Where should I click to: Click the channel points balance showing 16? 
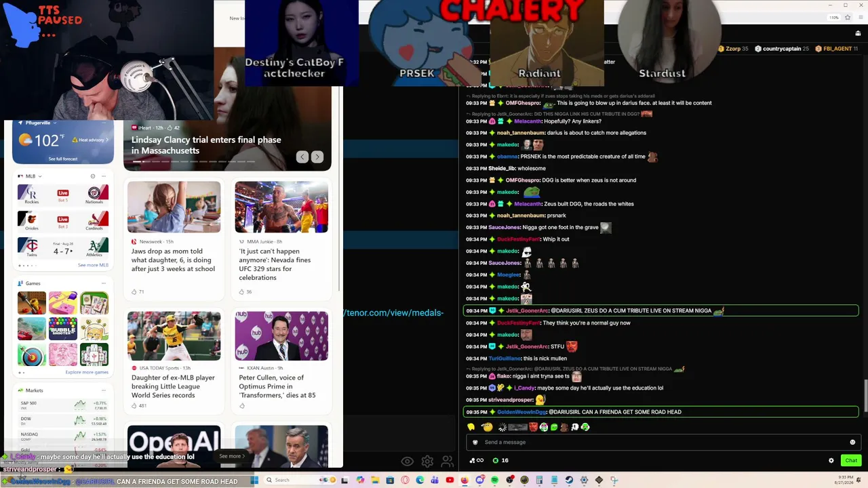coord(500,461)
